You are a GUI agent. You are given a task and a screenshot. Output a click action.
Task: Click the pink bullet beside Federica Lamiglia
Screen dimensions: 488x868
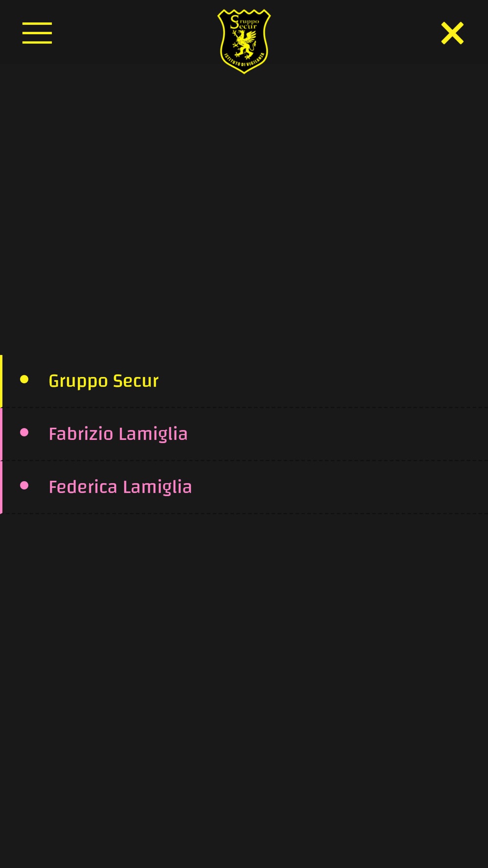[24, 485]
